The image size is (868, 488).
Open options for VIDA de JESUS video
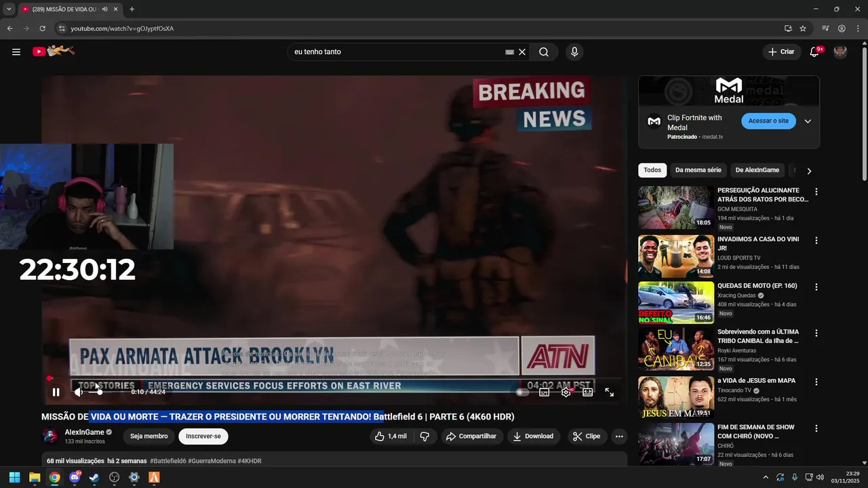point(816,382)
